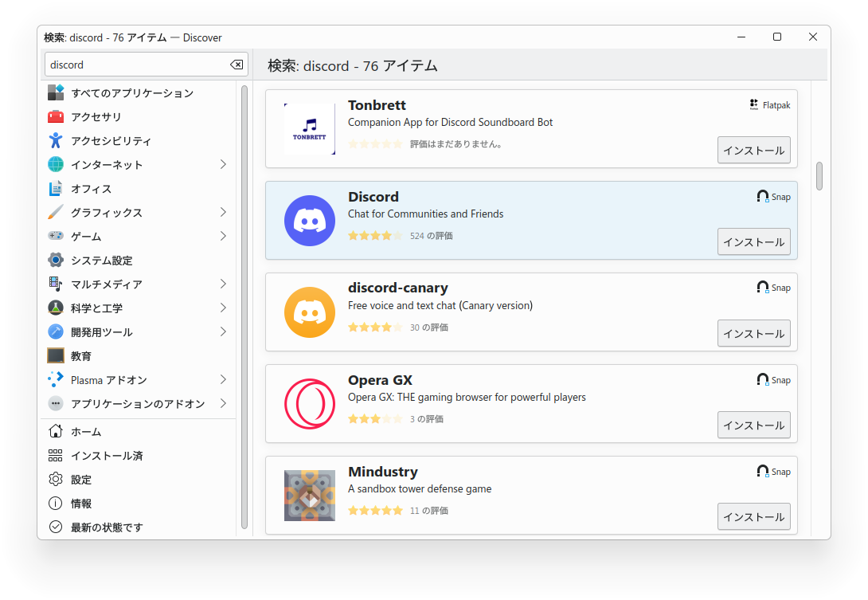This screenshot has width=868, height=600.
Task: Open the システム設定 category label
Action: click(102, 261)
